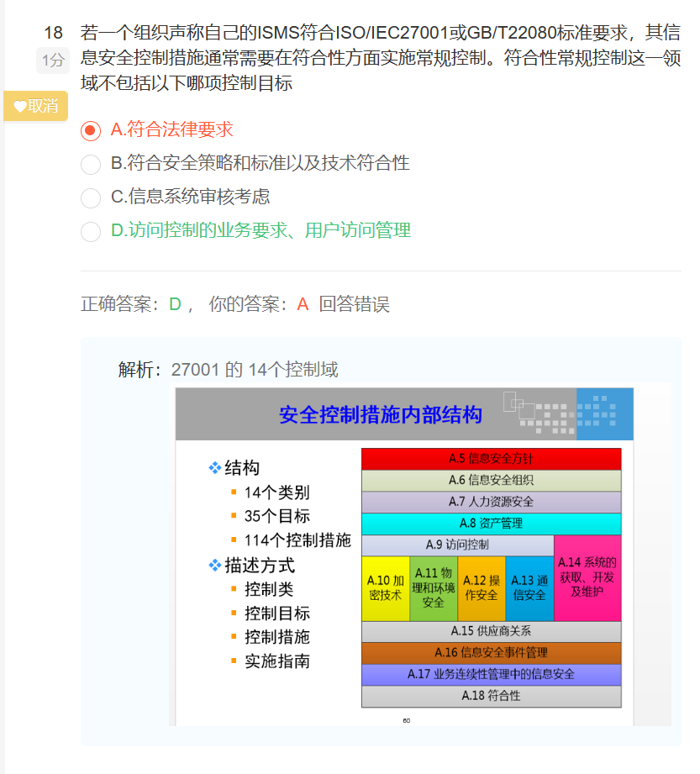Click the yellow A.10 加密技术 block
Image resolution: width=700 pixels, height=774 pixels.
[x=386, y=588]
